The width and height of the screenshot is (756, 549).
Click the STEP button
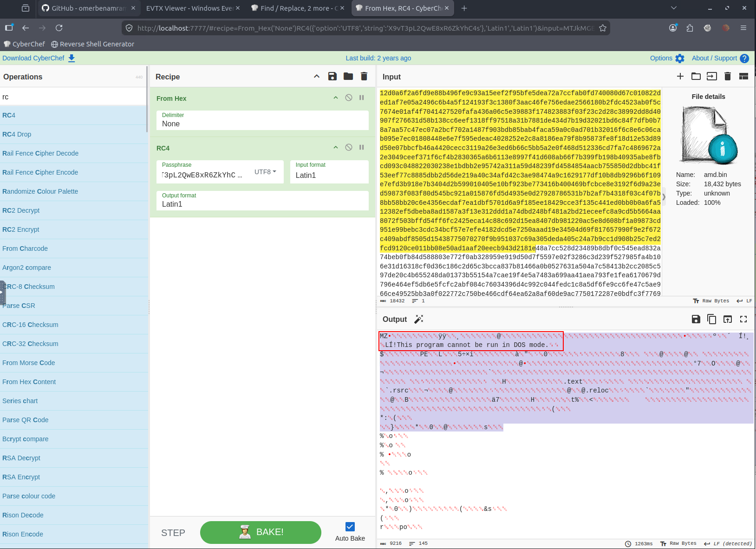tap(173, 533)
